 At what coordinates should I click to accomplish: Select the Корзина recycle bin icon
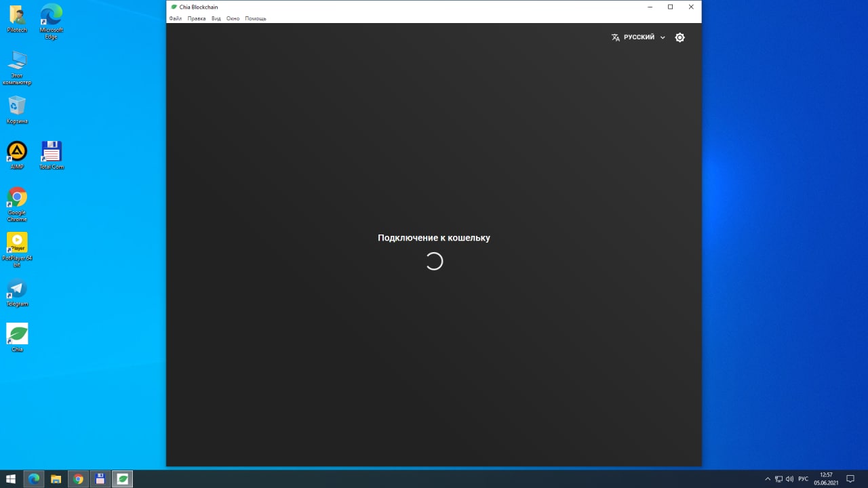point(17,110)
